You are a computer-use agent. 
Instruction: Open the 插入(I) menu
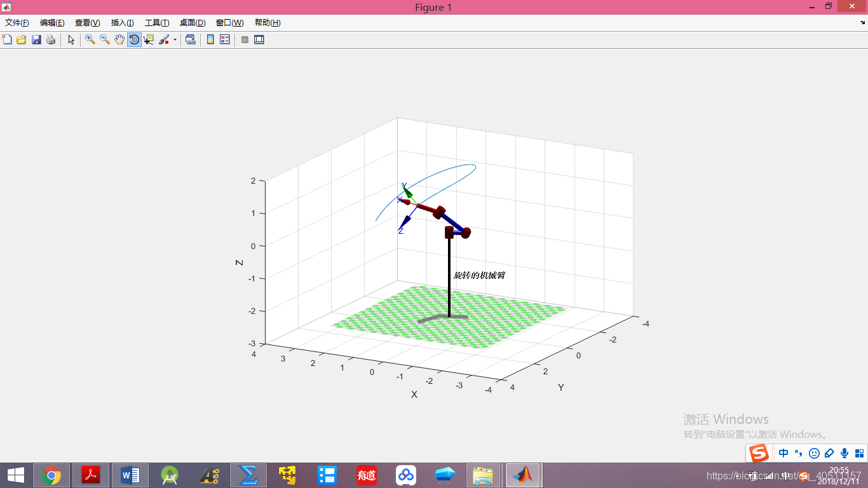(x=122, y=23)
